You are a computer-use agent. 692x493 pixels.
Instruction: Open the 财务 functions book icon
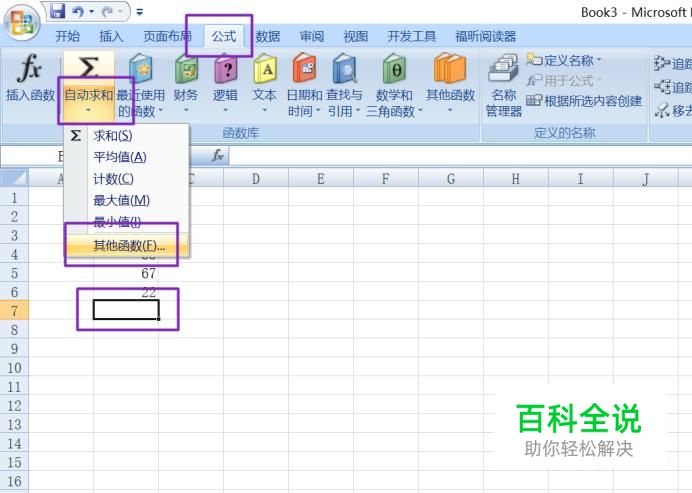(186, 69)
